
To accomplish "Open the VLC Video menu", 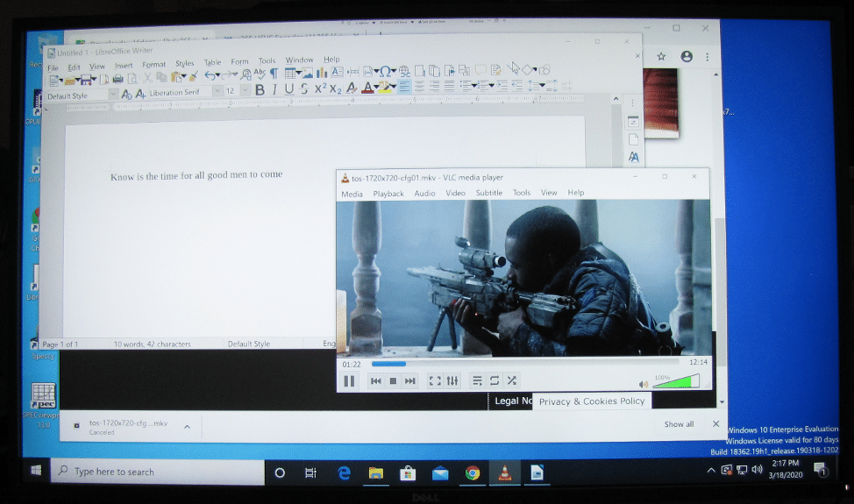I will (x=455, y=193).
